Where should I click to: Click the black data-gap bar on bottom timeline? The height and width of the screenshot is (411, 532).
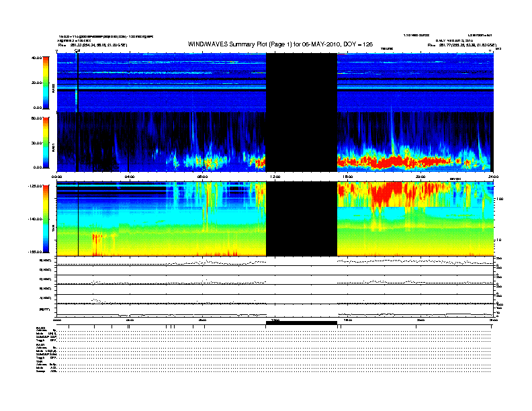pos(302,323)
